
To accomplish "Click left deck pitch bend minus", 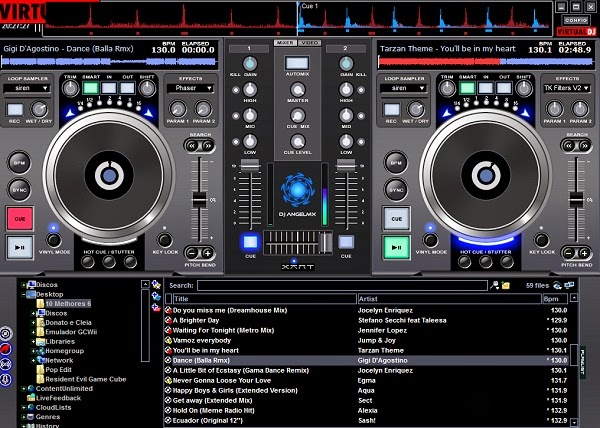I will click(192, 253).
